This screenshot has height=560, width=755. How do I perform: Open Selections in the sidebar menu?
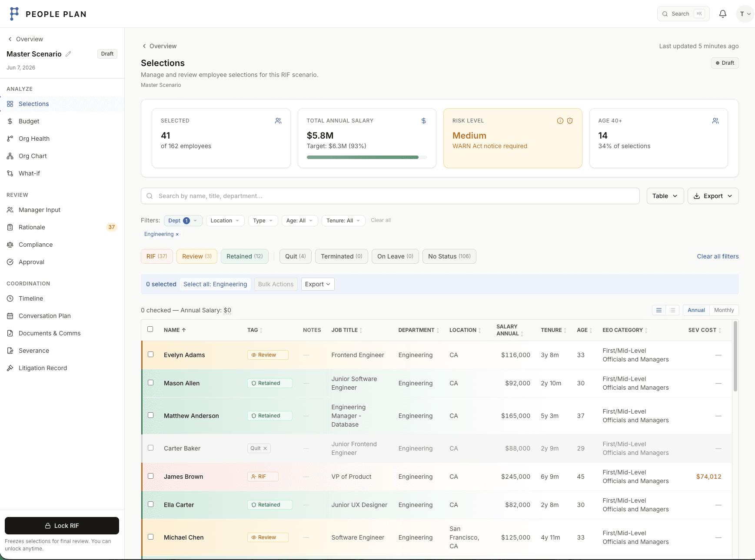[x=62, y=104]
